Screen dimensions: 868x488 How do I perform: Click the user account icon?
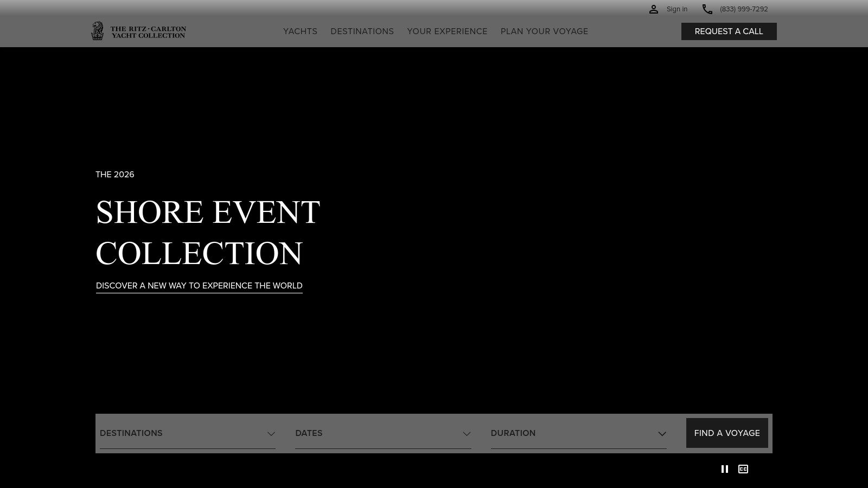tap(654, 9)
